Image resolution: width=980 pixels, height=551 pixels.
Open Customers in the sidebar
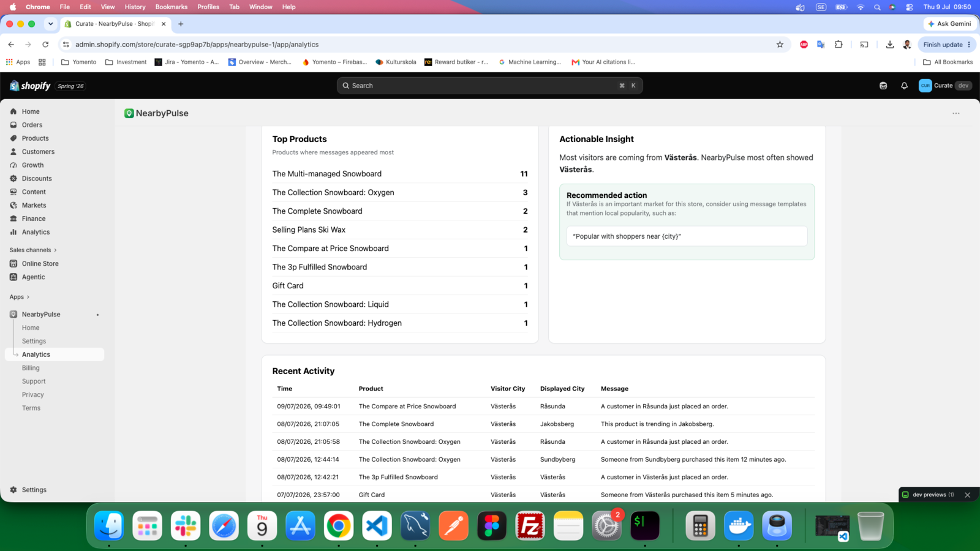coord(38,152)
